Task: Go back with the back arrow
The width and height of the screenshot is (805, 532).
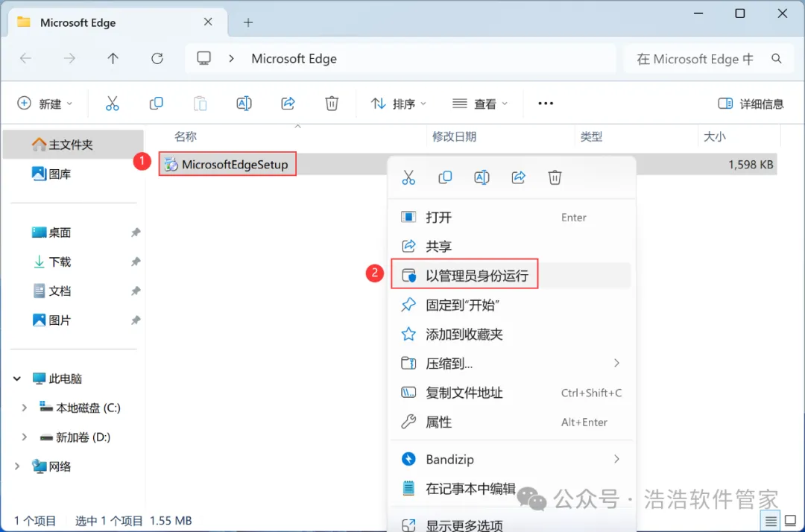Action: [x=25, y=58]
